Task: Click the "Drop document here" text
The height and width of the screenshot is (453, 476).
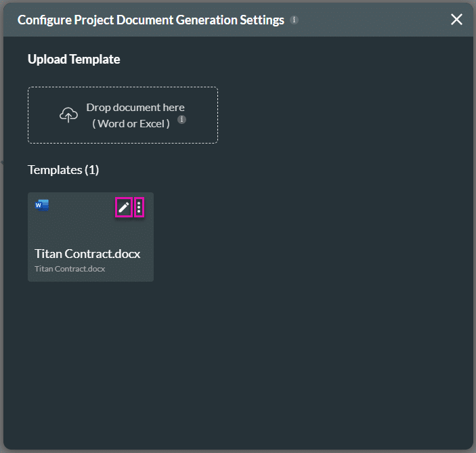Action: [x=135, y=108]
